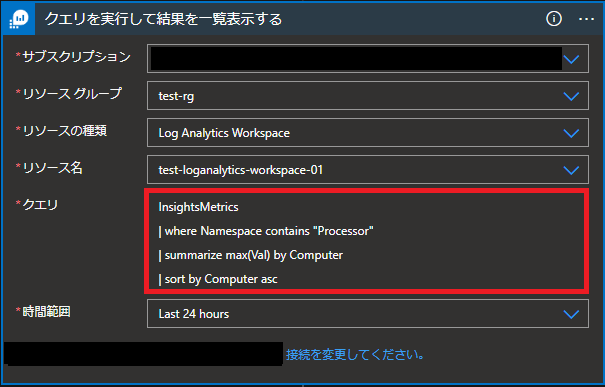Click the InsightsMetrics query line
This screenshot has width=605, height=387.
pyautogui.click(x=198, y=207)
